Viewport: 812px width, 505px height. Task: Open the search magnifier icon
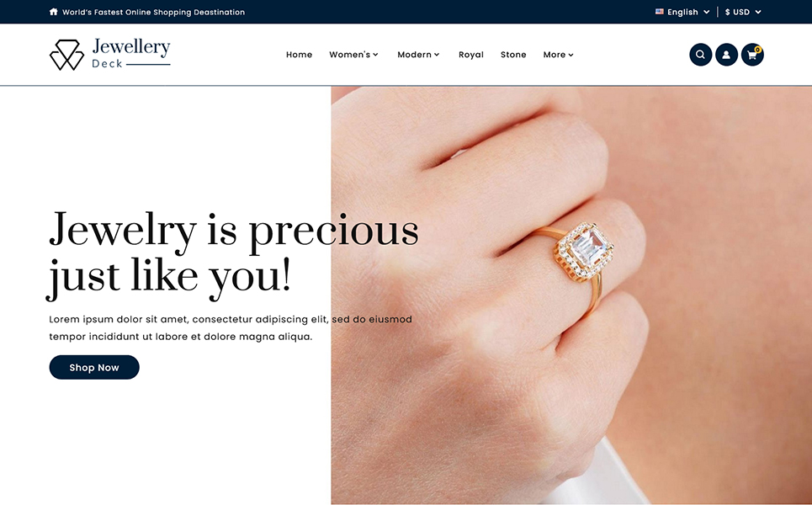700,55
